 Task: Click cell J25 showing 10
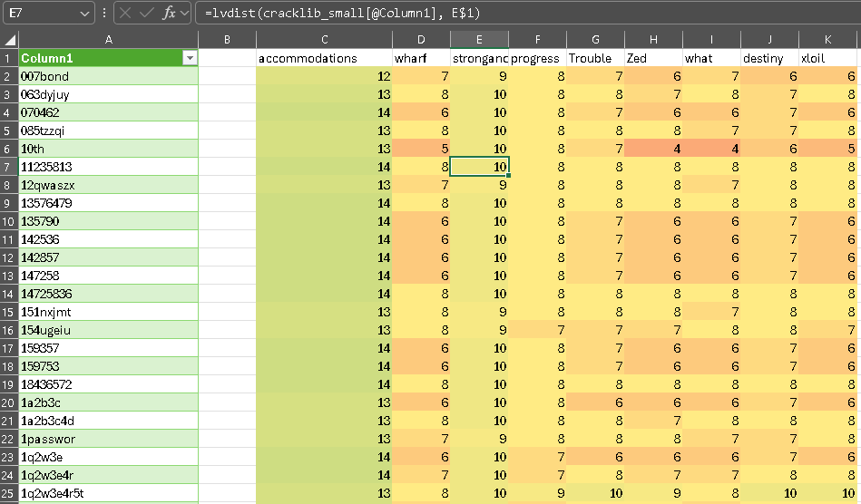[770, 493]
